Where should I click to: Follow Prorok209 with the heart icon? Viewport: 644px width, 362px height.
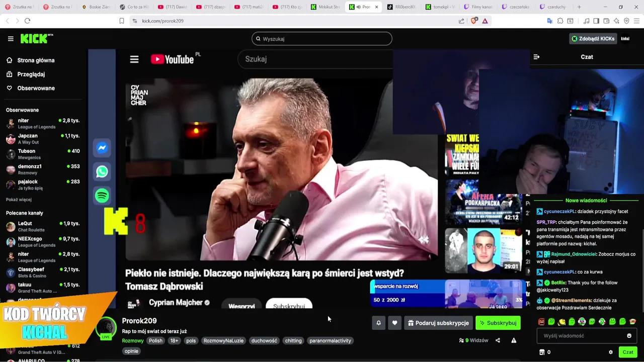(395, 323)
